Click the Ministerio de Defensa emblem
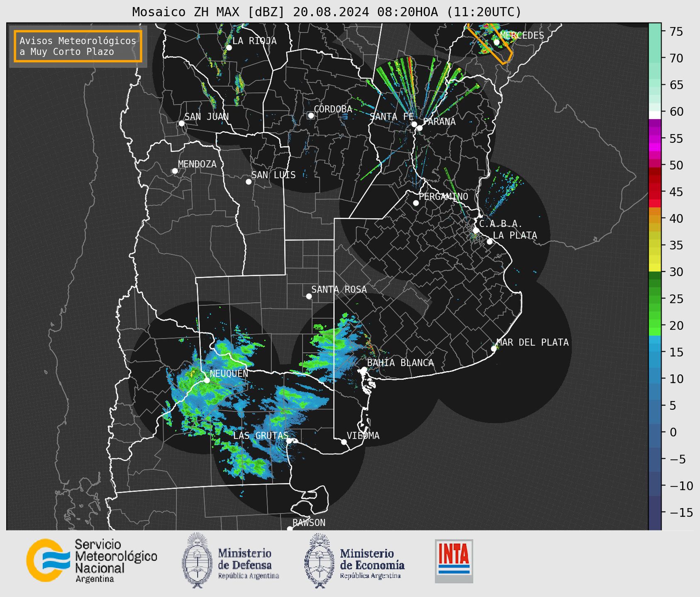 click(197, 560)
